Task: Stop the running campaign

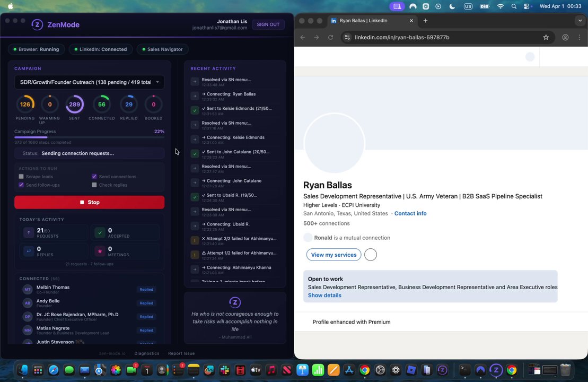Action: pyautogui.click(x=89, y=202)
